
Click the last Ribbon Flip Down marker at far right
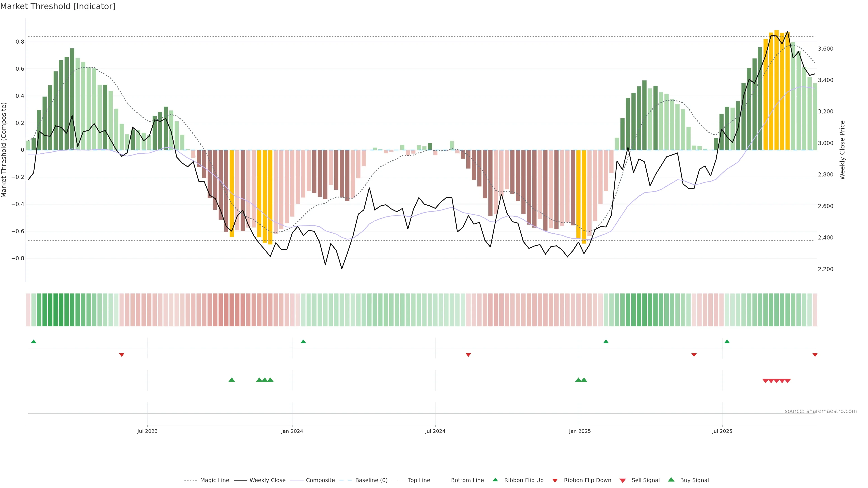pos(815,355)
